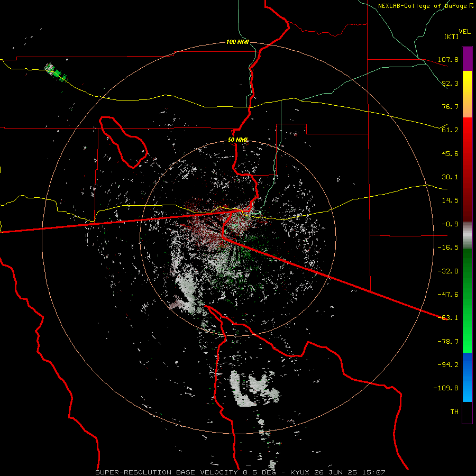Click the 30.1 value on the velocity scale
This screenshot has height=476, width=476.
pos(450,177)
